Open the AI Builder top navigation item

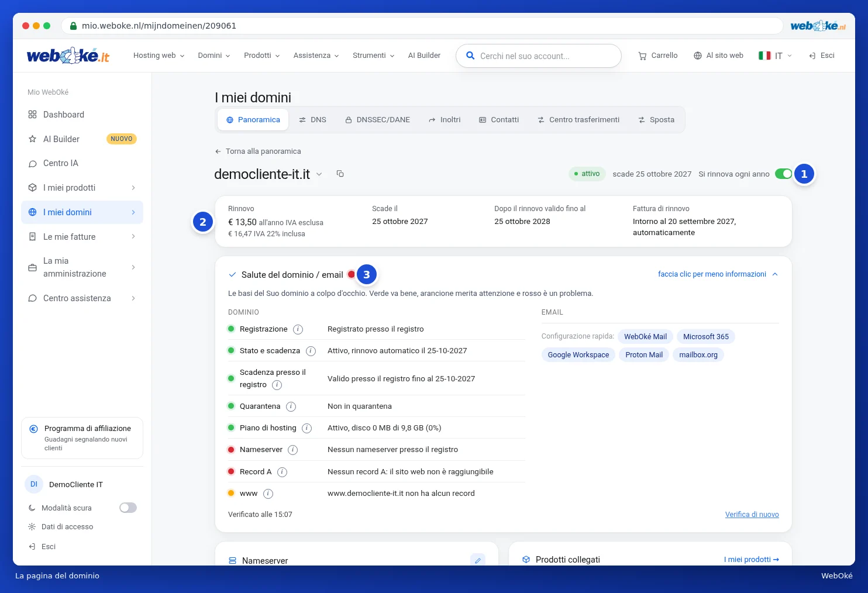pos(424,56)
